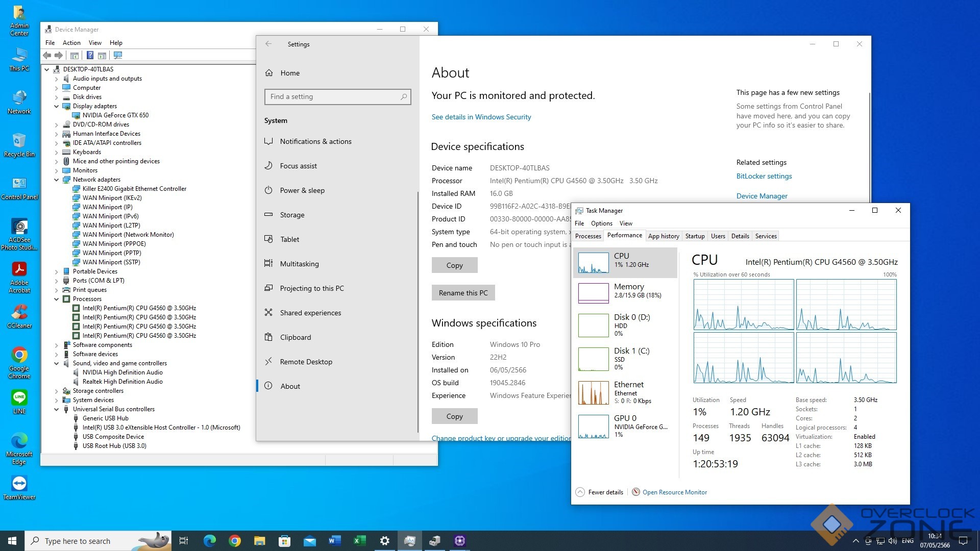Open Excel from the taskbar
Screen dimensions: 980x551
click(x=359, y=541)
